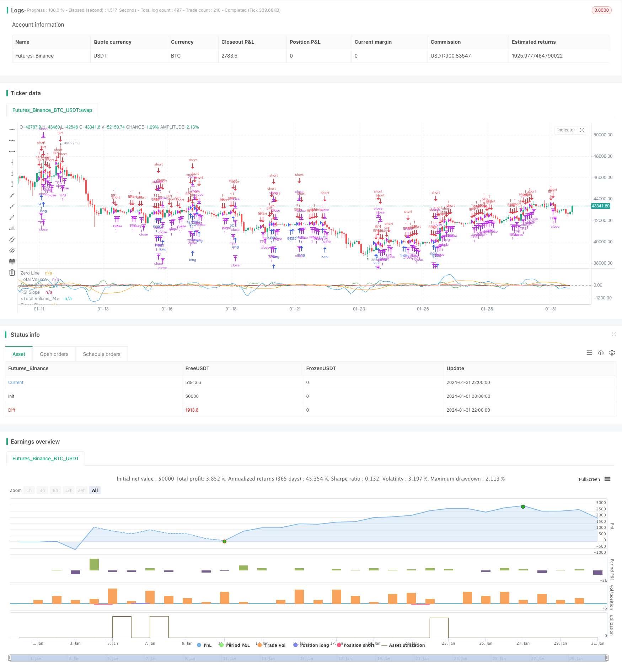The image size is (622, 672).
Task: Click the Closeout P&L value 2783.5
Action: (x=229, y=56)
